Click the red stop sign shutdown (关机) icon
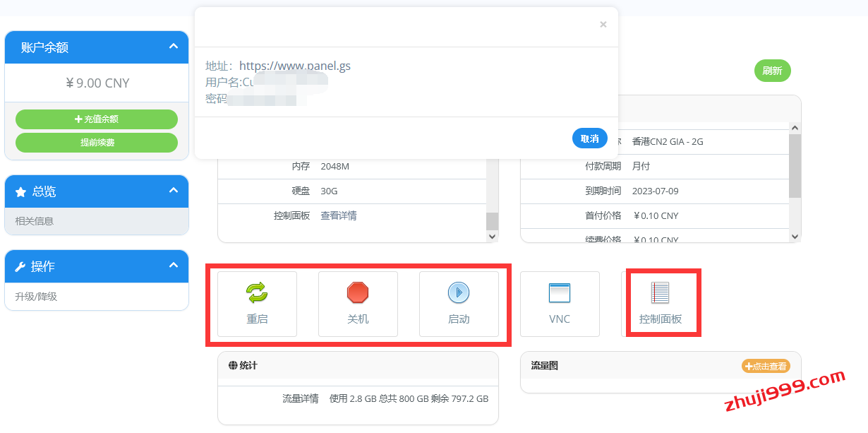 [x=358, y=292]
